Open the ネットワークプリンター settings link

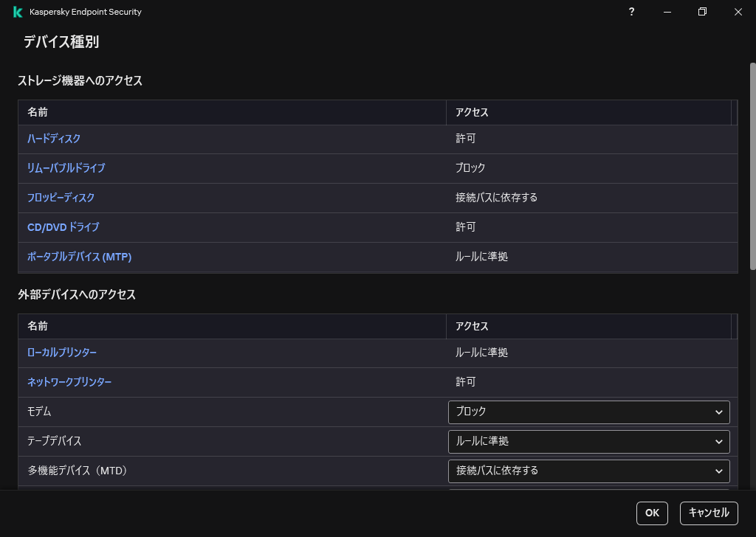point(69,382)
